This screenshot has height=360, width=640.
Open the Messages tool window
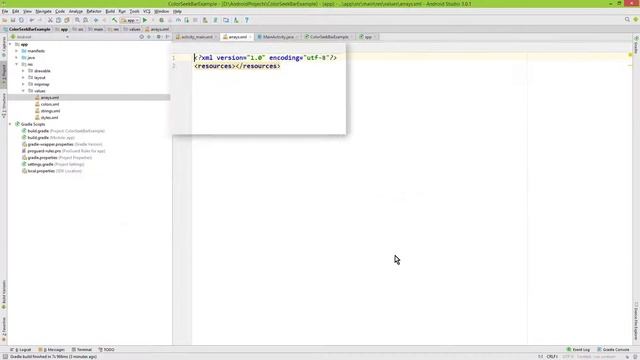point(51,350)
